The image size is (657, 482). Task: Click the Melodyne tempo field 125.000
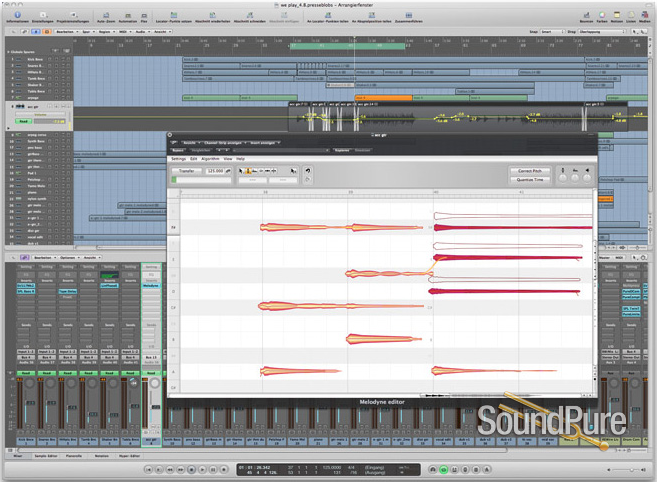coord(215,171)
